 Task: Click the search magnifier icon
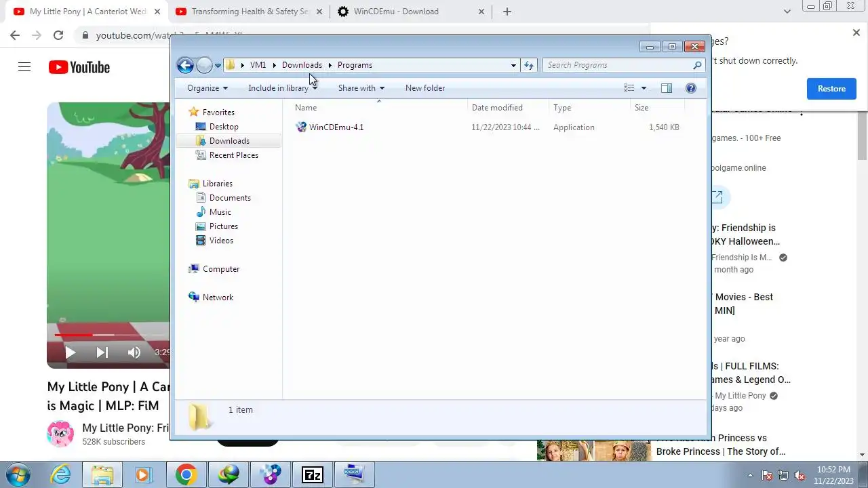point(697,65)
